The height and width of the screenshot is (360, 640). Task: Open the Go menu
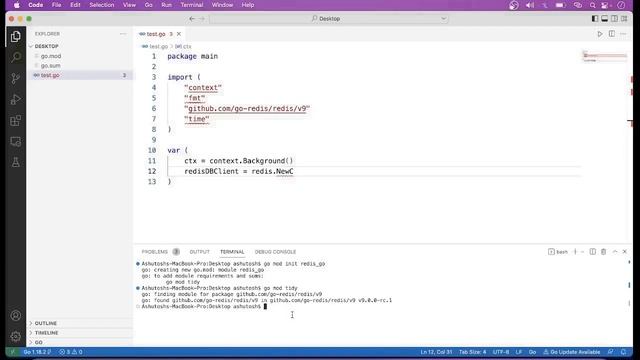click(x=148, y=5)
